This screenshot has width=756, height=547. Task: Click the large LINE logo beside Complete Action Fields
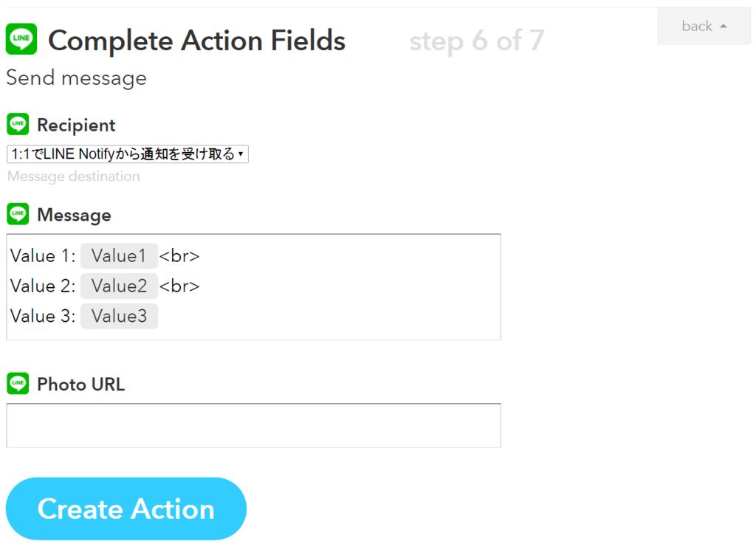click(21, 39)
